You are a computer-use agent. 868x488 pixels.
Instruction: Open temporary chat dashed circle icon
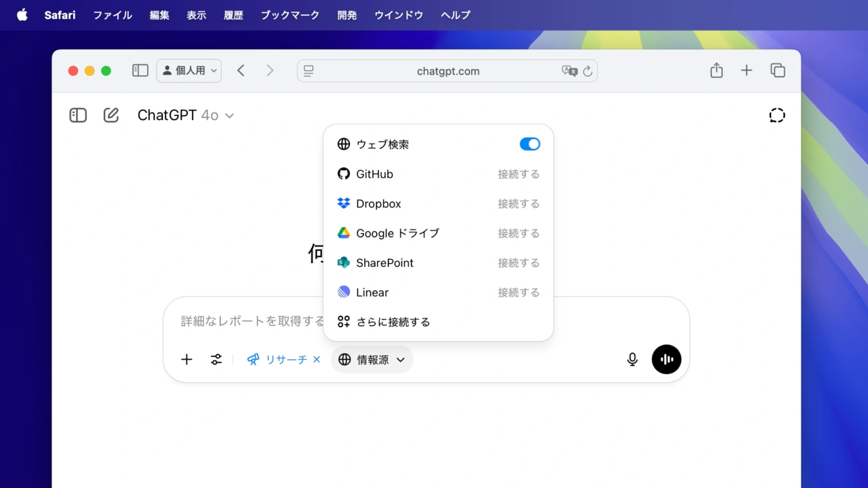776,115
